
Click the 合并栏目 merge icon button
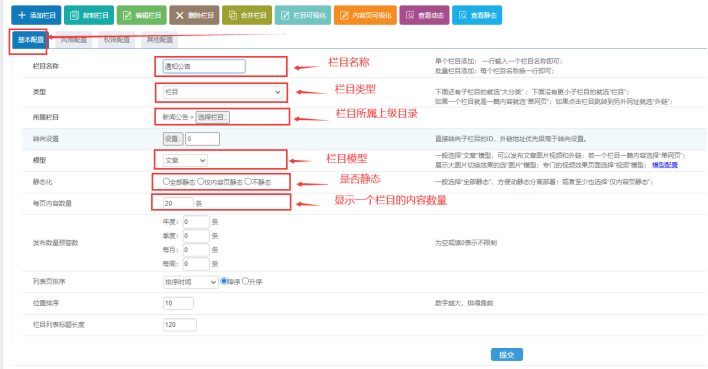pyautogui.click(x=247, y=15)
